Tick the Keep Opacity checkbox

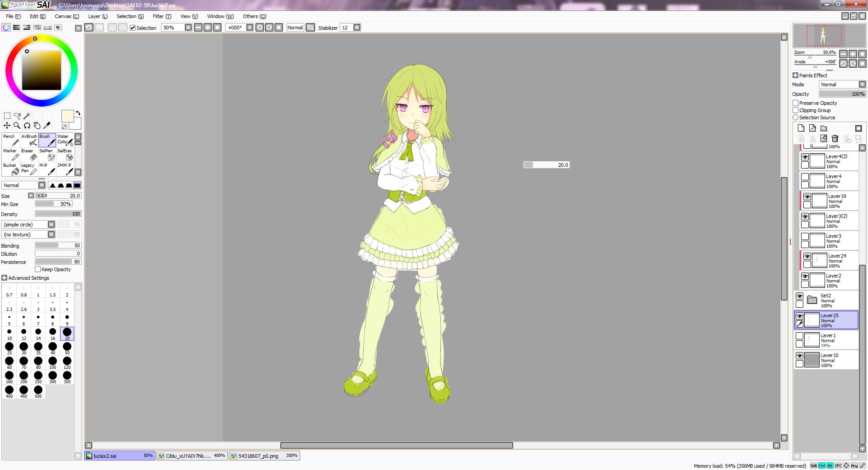coord(38,269)
